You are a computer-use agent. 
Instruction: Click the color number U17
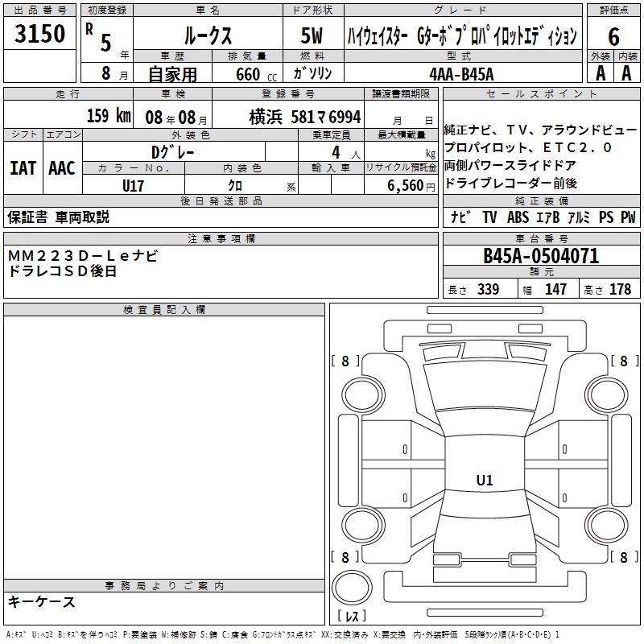[x=133, y=186]
